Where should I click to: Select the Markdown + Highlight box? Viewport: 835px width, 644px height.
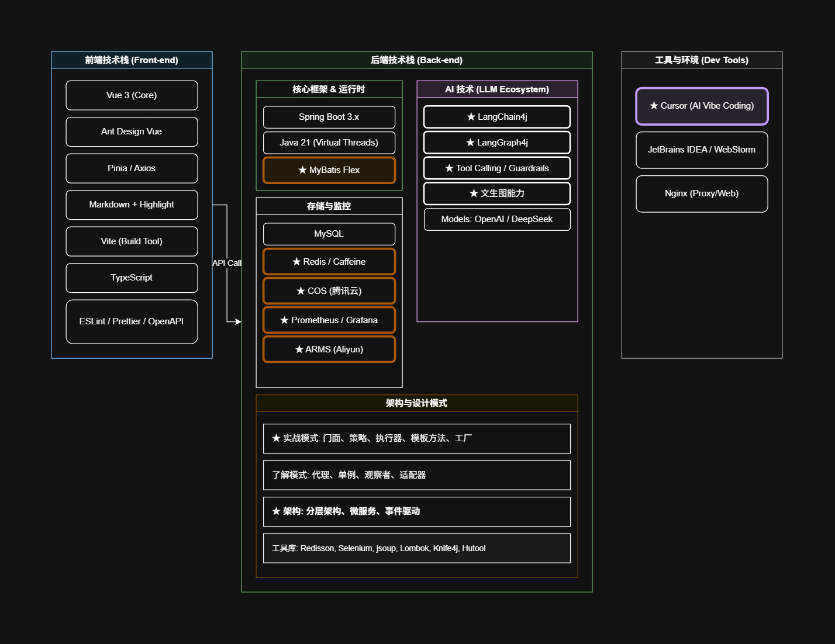pyautogui.click(x=132, y=205)
